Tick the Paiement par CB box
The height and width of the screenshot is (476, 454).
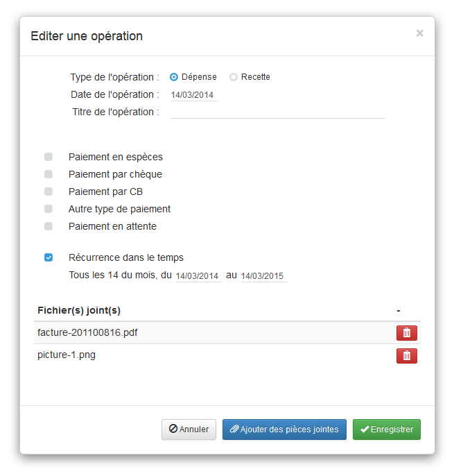coord(49,192)
